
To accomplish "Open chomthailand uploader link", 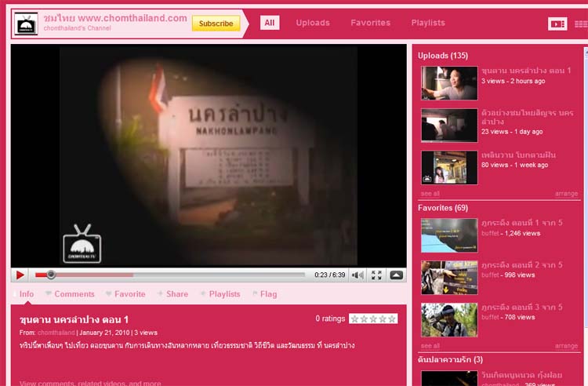I will [56, 333].
